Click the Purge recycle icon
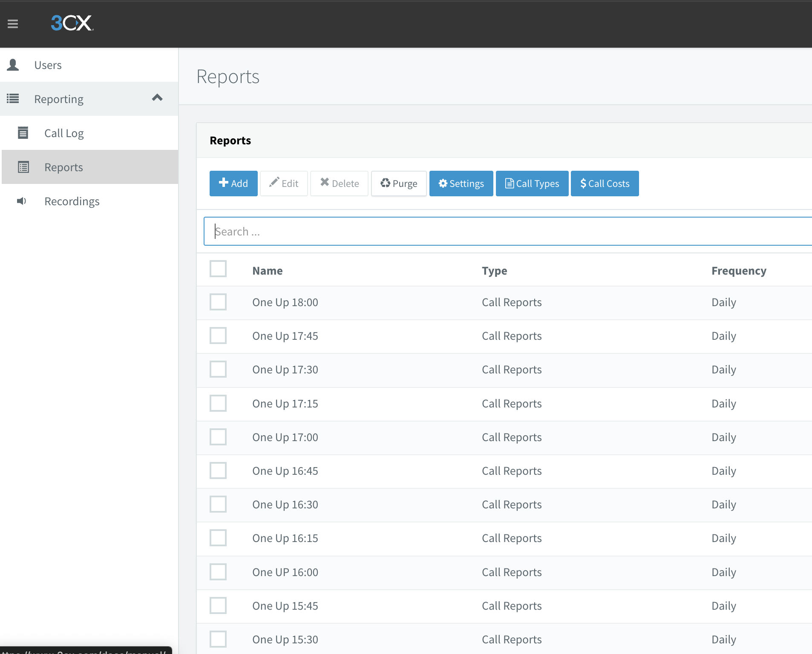 385,183
